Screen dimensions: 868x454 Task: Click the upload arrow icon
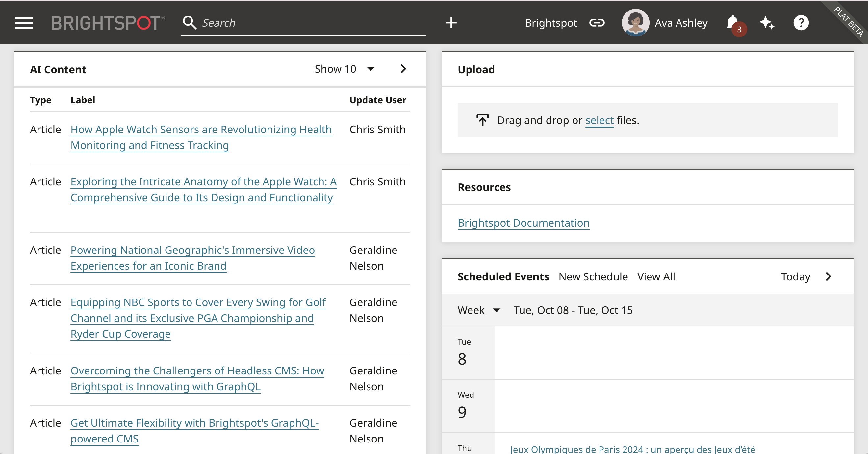pyautogui.click(x=482, y=120)
